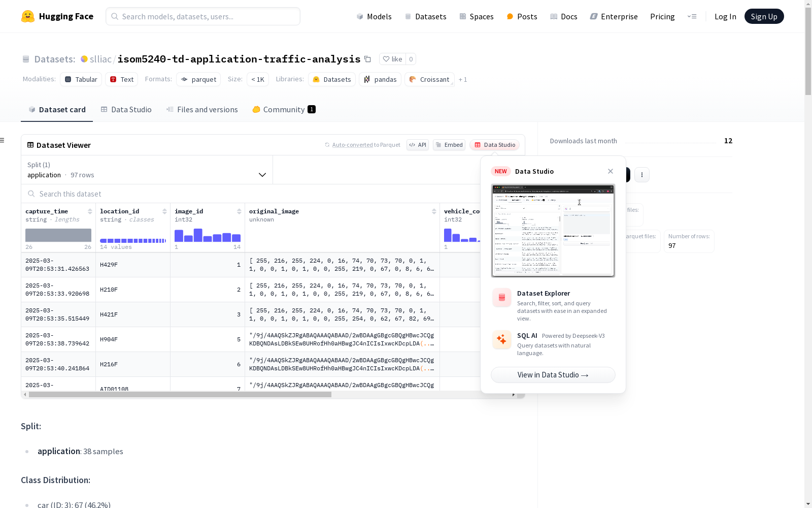Click the Datasets breadcrumb label
The height and width of the screenshot is (508, 812).
click(x=54, y=59)
